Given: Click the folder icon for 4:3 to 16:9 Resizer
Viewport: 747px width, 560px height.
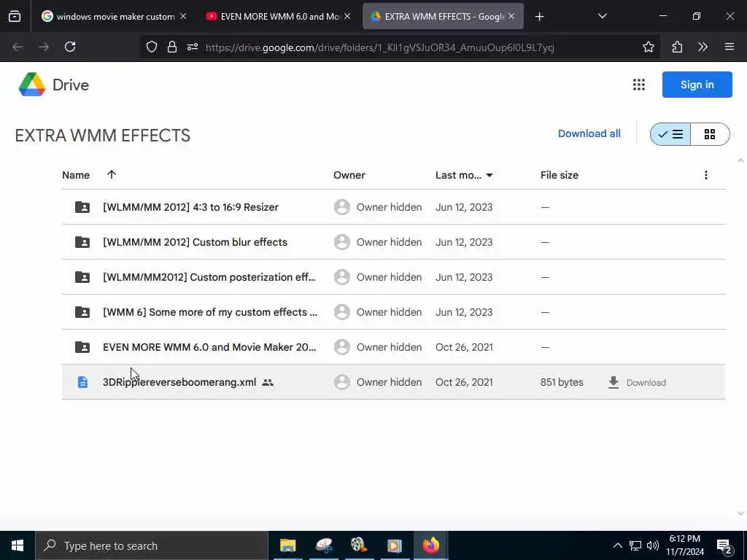Looking at the screenshot, I should click(x=82, y=207).
